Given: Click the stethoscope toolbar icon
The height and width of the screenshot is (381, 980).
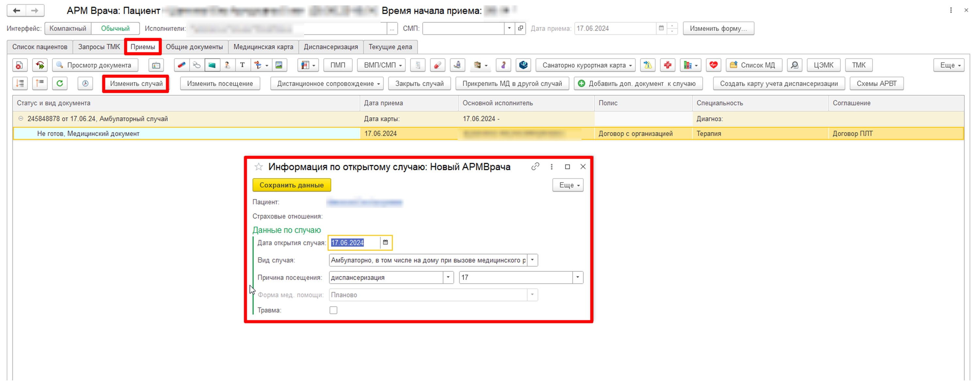Looking at the screenshot, I should pyautogui.click(x=197, y=65).
